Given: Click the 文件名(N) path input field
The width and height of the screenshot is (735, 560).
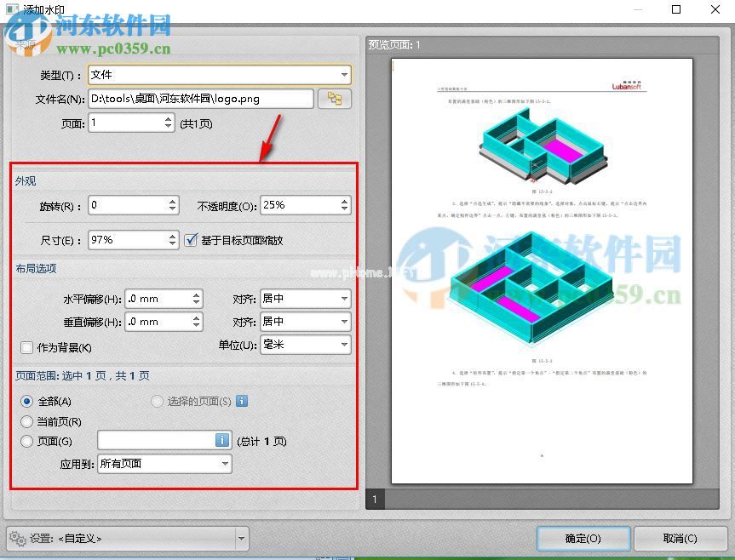Looking at the screenshot, I should tap(201, 99).
